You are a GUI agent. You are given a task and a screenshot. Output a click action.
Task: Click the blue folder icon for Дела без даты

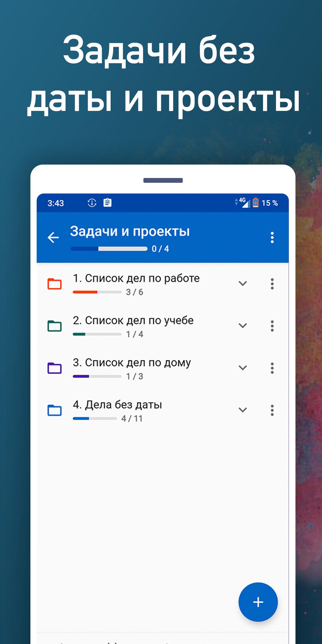click(x=55, y=410)
